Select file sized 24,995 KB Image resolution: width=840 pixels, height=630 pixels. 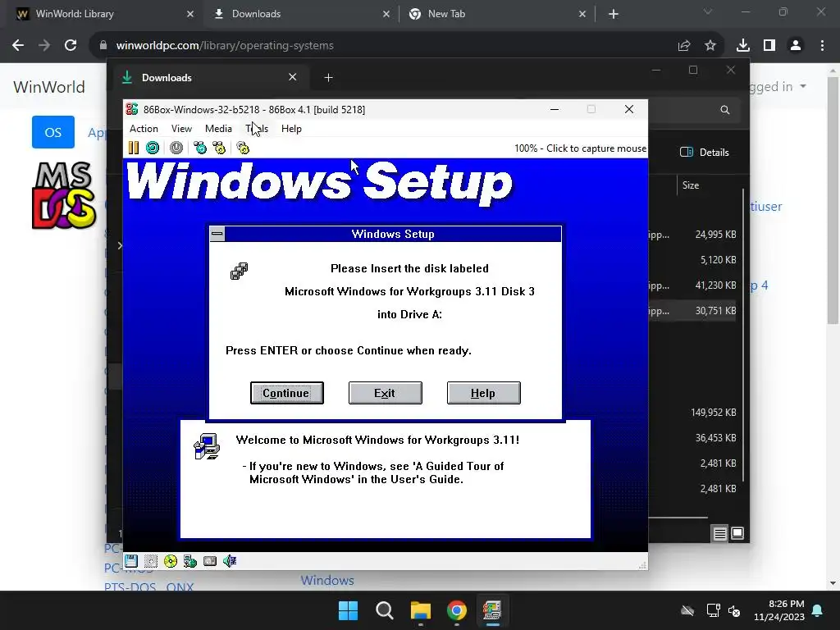[715, 235]
